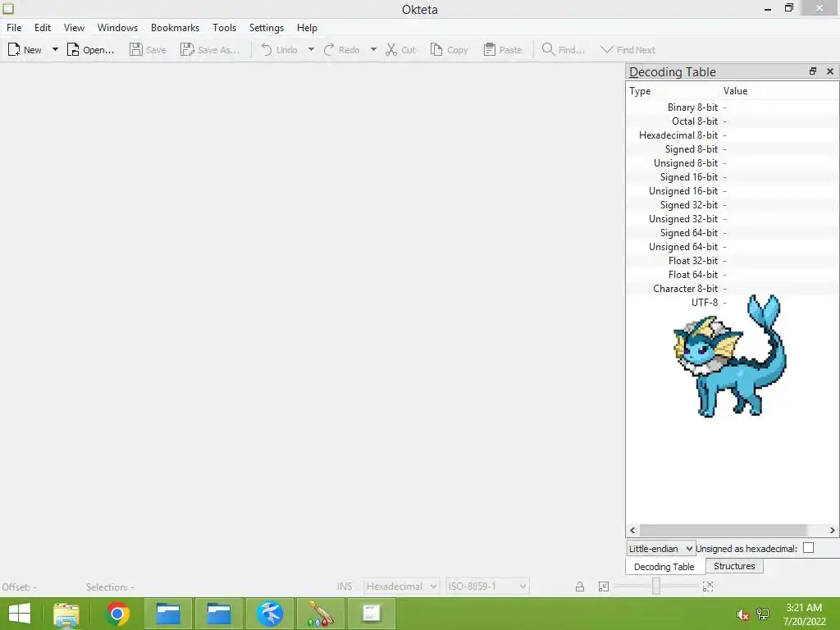The height and width of the screenshot is (630, 840).
Task: Click the Type column header
Action: [673, 91]
